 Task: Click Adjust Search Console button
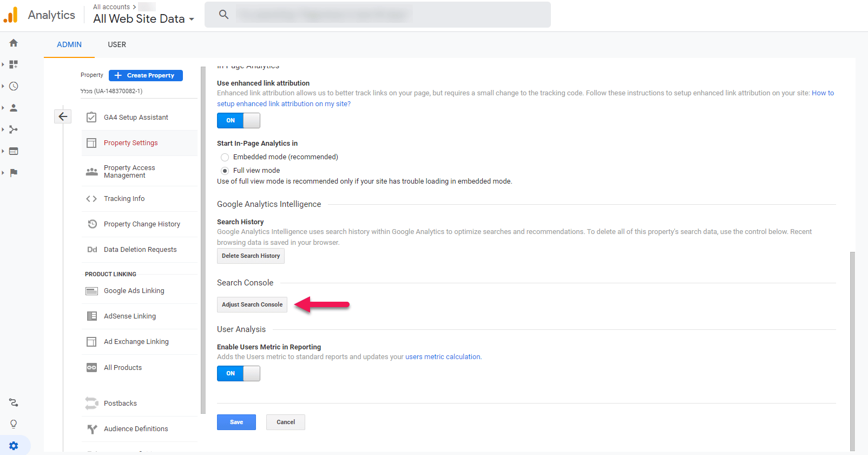252,305
